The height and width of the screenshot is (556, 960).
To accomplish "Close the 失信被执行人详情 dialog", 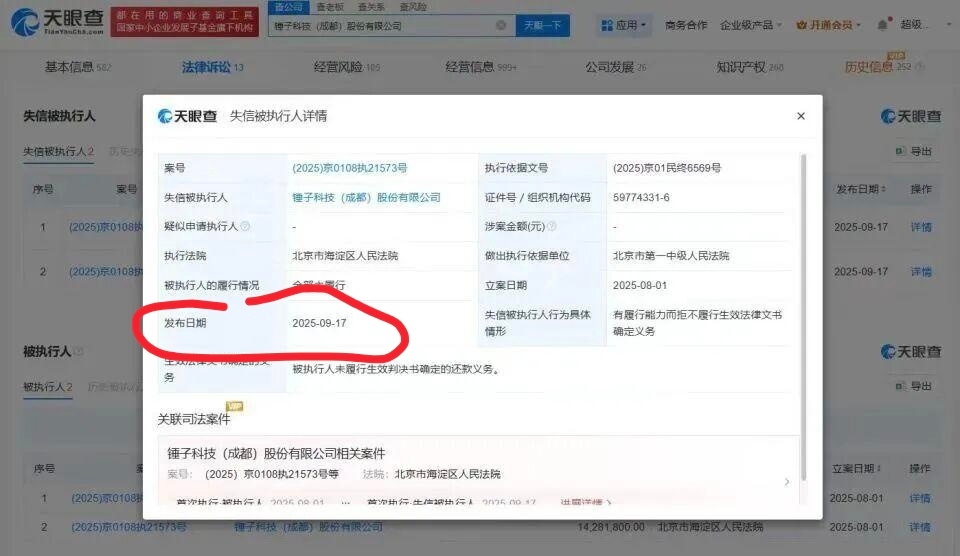I will [x=801, y=116].
